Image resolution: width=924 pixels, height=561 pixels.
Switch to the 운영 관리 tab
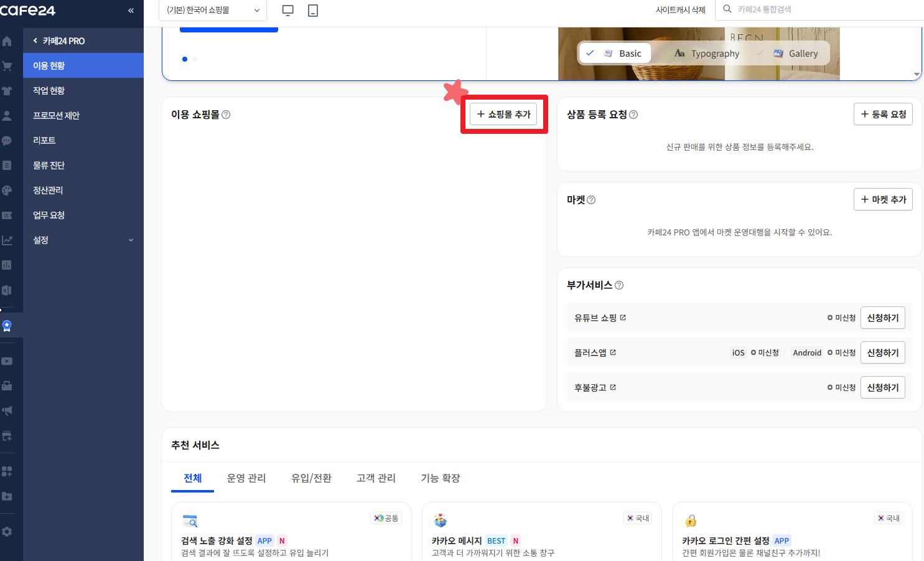[x=246, y=478]
